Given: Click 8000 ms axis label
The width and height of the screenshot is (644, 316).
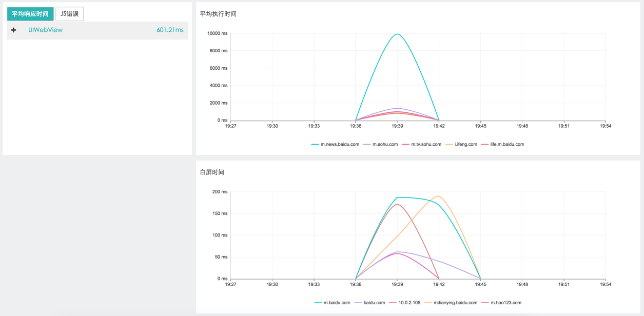Looking at the screenshot, I should coord(219,51).
